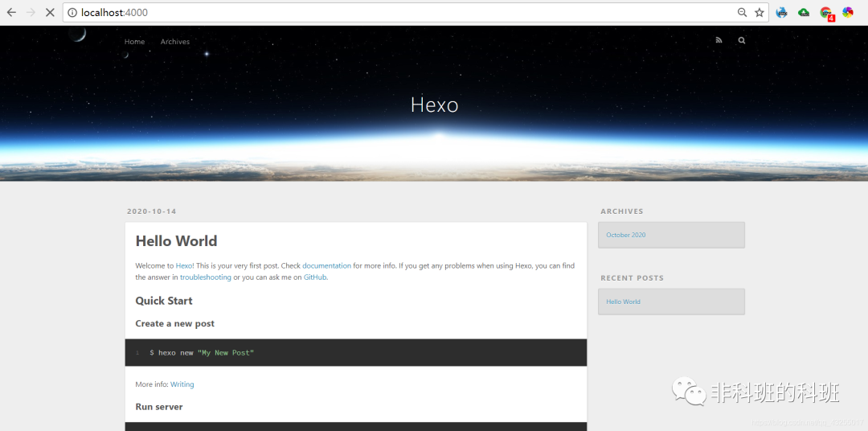Open Hello World under Recent Posts
868x431 pixels.
tap(623, 302)
